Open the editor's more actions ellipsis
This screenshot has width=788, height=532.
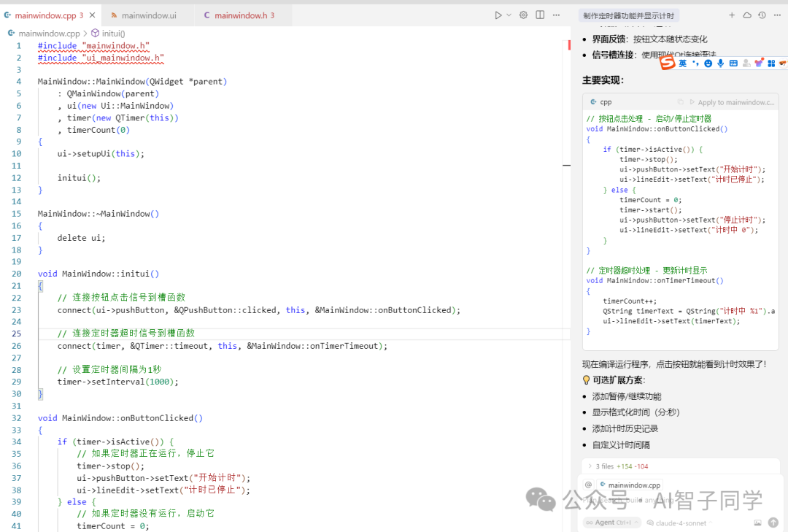click(556, 15)
